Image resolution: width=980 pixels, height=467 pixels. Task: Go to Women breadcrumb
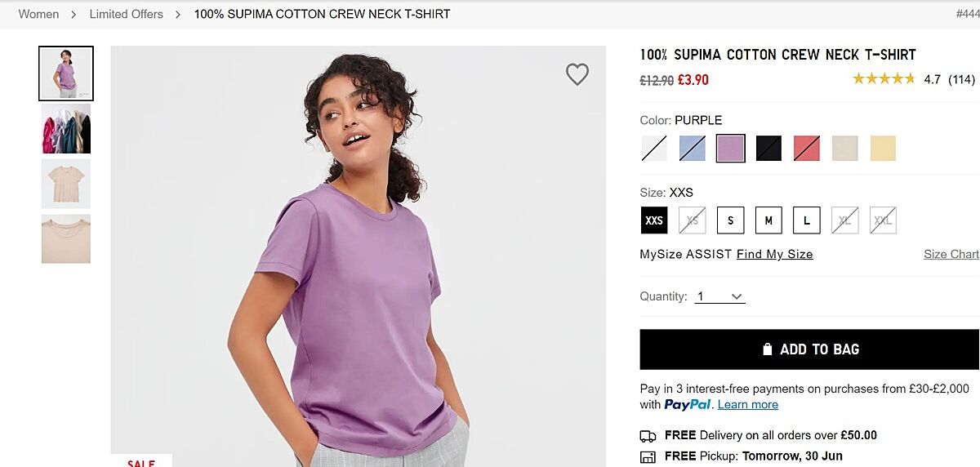coord(38,14)
